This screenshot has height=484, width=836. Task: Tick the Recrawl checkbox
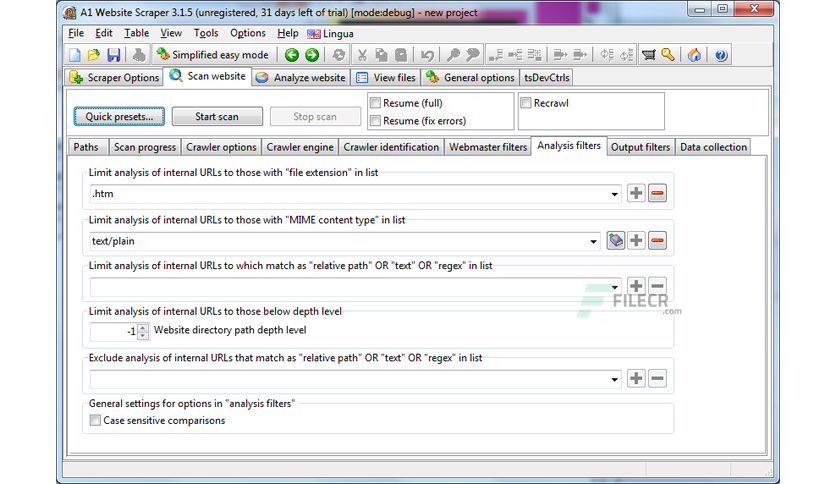click(526, 103)
